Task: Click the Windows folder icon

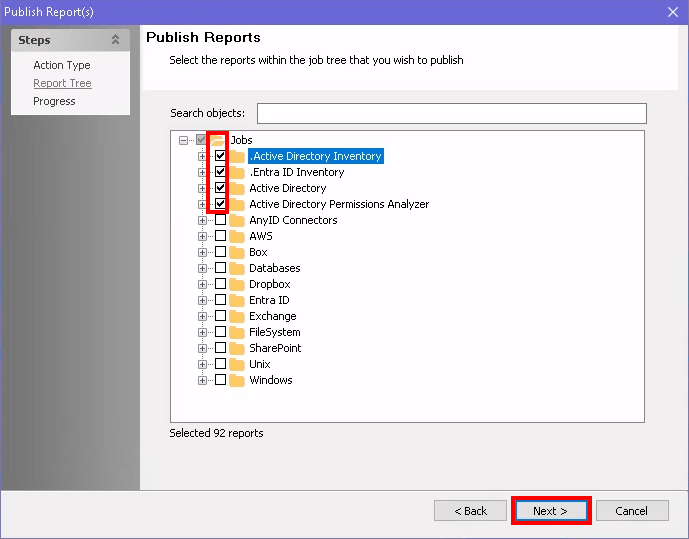Action: coord(237,380)
